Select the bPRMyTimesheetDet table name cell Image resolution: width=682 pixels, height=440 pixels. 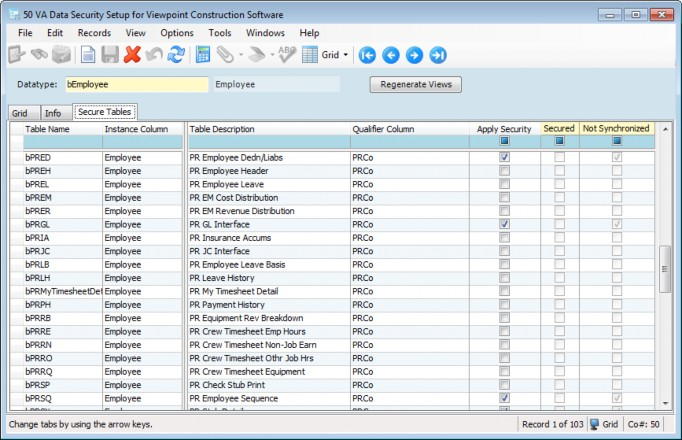click(x=63, y=291)
